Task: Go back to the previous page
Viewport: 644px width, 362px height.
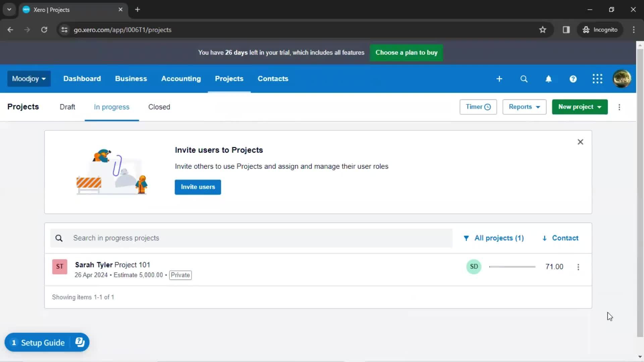Action: click(10, 29)
